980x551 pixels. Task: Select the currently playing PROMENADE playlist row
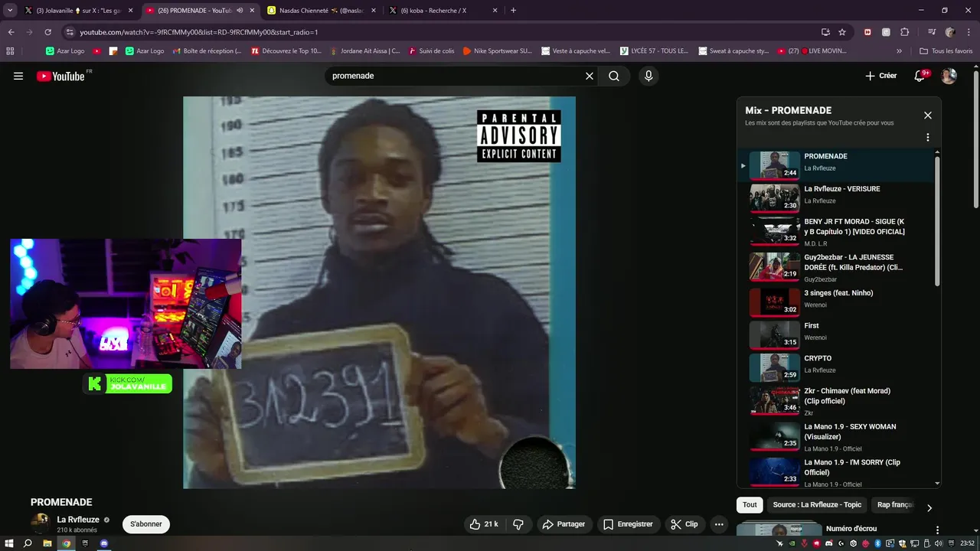[835, 165]
